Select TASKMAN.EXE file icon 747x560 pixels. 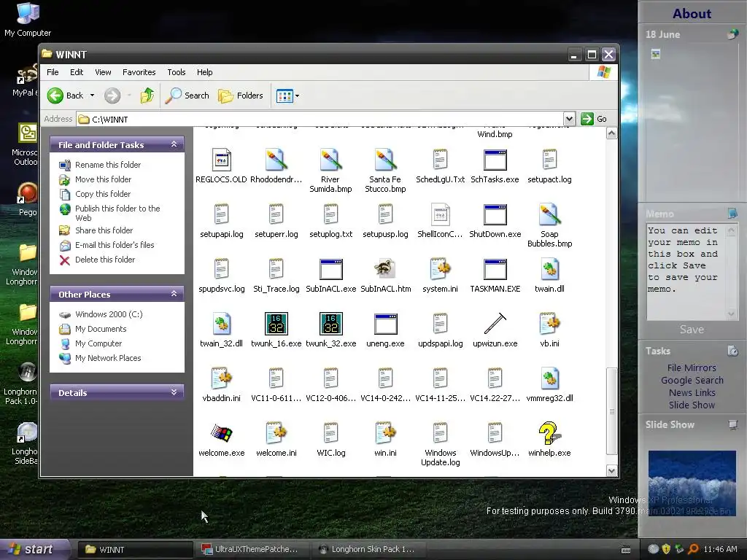click(495, 270)
